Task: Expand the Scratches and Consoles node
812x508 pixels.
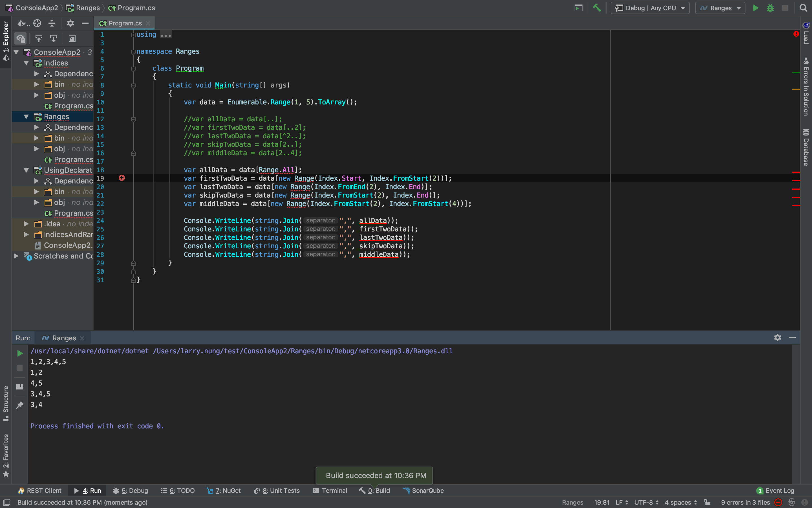Action: (x=16, y=256)
